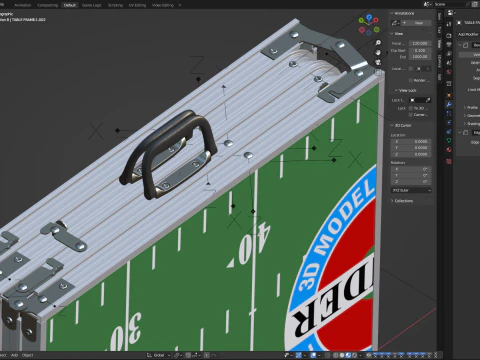Toggle Lock Camera to View checkbox

pos(411,115)
